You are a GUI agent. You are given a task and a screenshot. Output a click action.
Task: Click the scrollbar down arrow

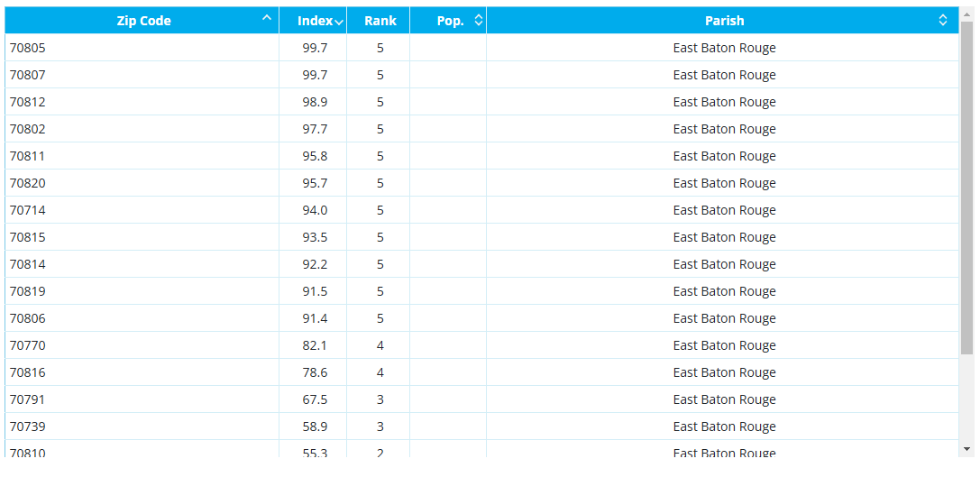tap(966, 448)
